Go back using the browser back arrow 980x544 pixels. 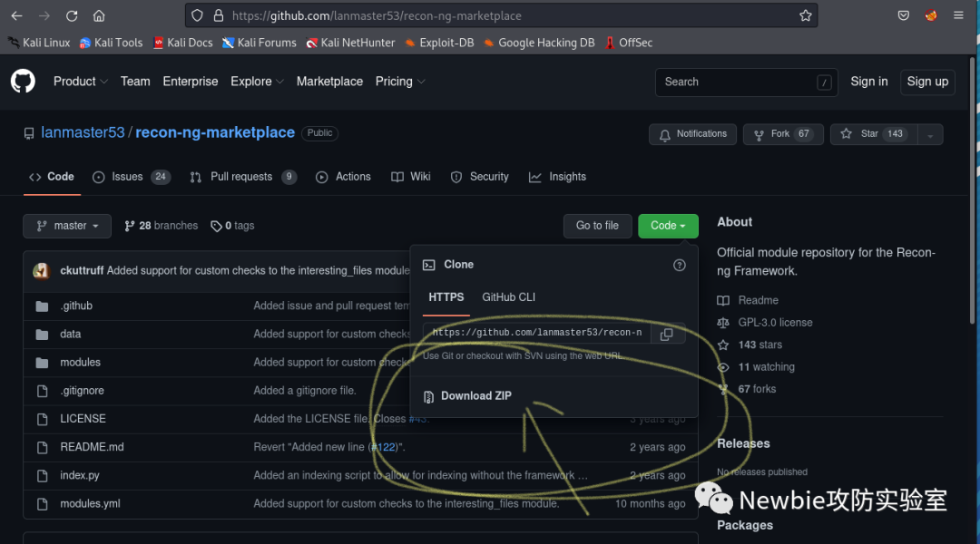(17, 15)
